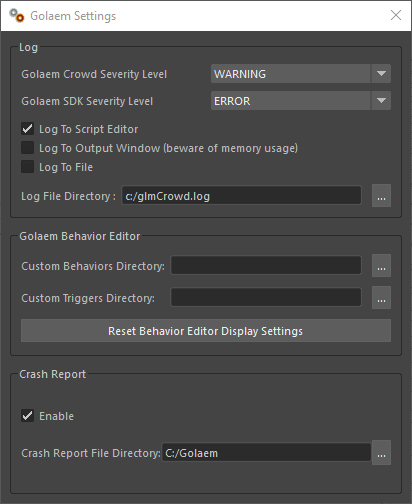Toggle Log To Script Editor checkbox
The height and width of the screenshot is (504, 412).
(x=27, y=129)
